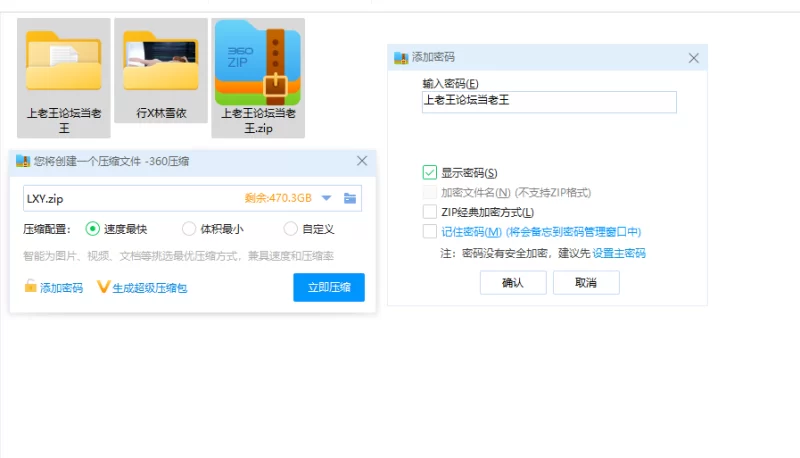The image size is (800, 458).
Task: Choose the 自定义 compression option
Action: coord(291,229)
